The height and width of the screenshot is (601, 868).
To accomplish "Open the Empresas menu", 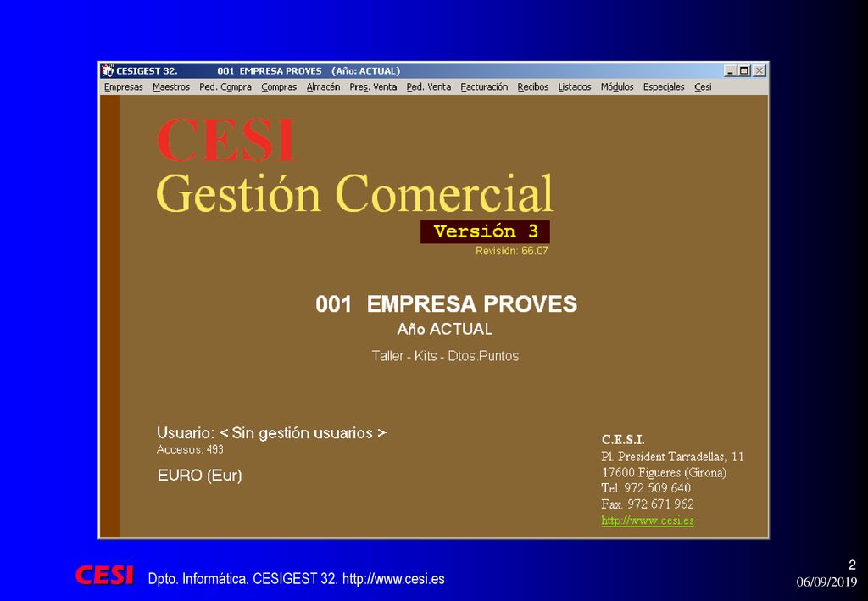I will point(124,86).
